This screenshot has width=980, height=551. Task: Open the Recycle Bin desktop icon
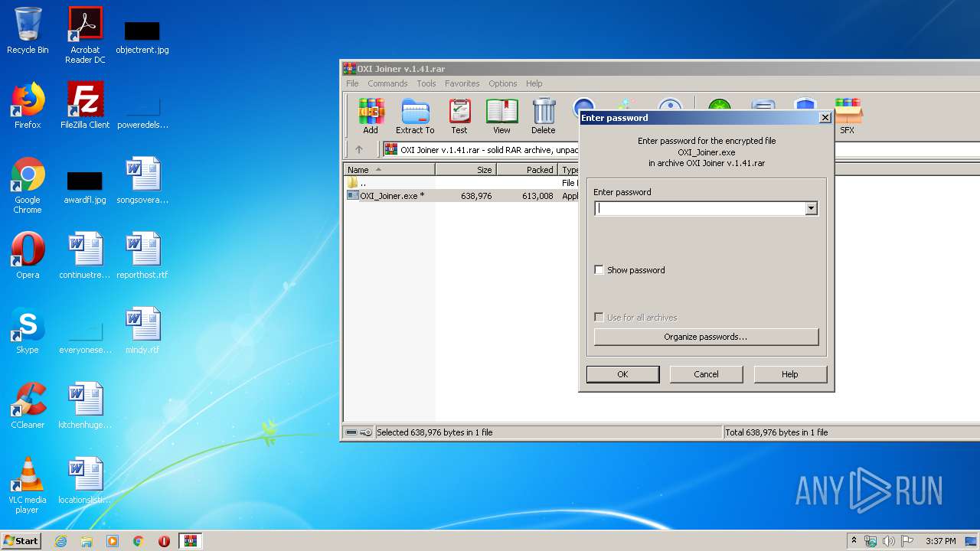(x=28, y=31)
